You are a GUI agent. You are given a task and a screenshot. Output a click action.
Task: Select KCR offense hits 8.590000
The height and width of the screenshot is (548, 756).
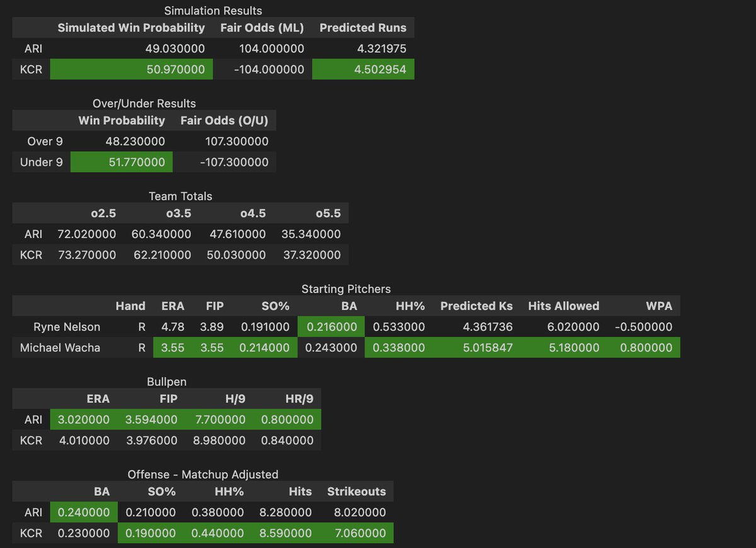click(285, 532)
